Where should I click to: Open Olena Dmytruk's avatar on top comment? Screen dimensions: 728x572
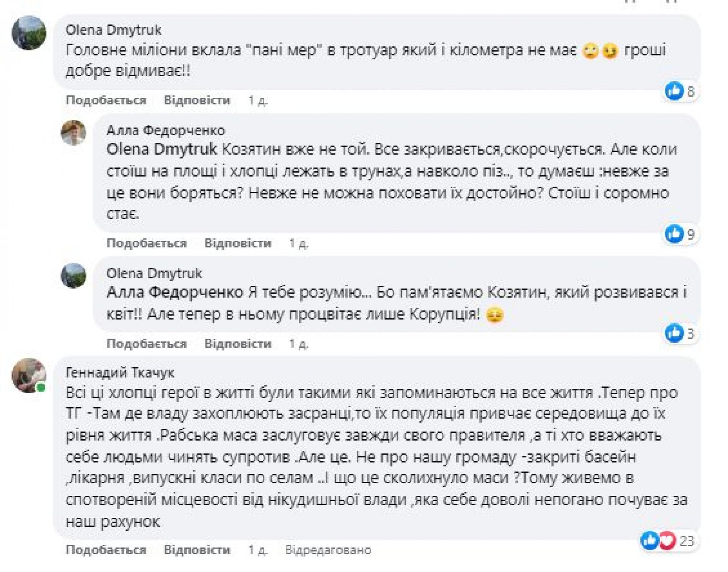click(x=29, y=33)
